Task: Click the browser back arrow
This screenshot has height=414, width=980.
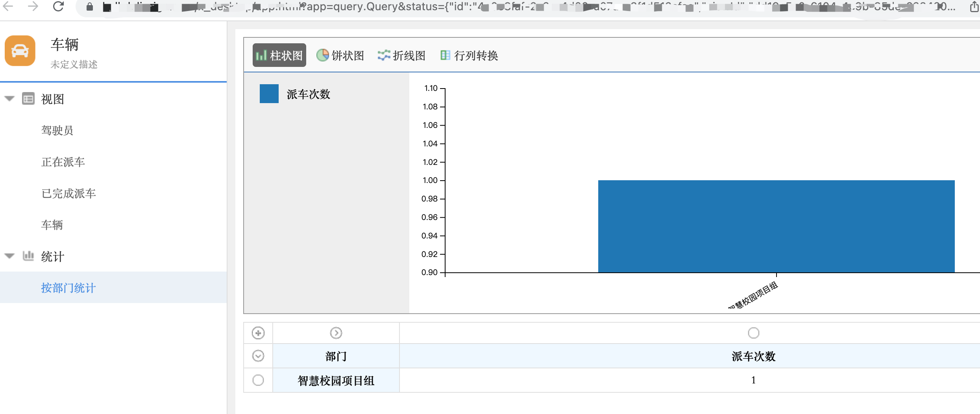Action: coord(8,6)
